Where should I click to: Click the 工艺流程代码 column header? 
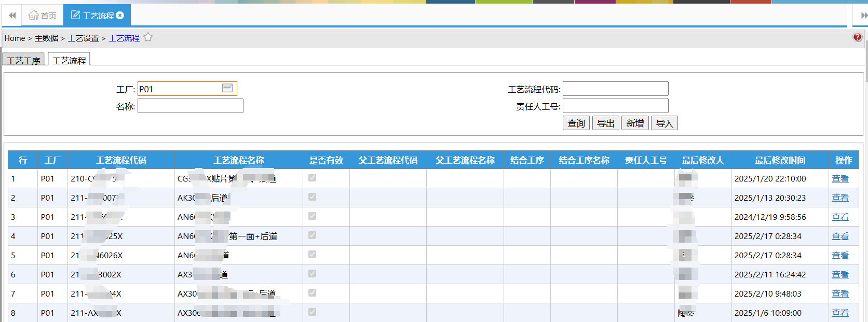121,160
